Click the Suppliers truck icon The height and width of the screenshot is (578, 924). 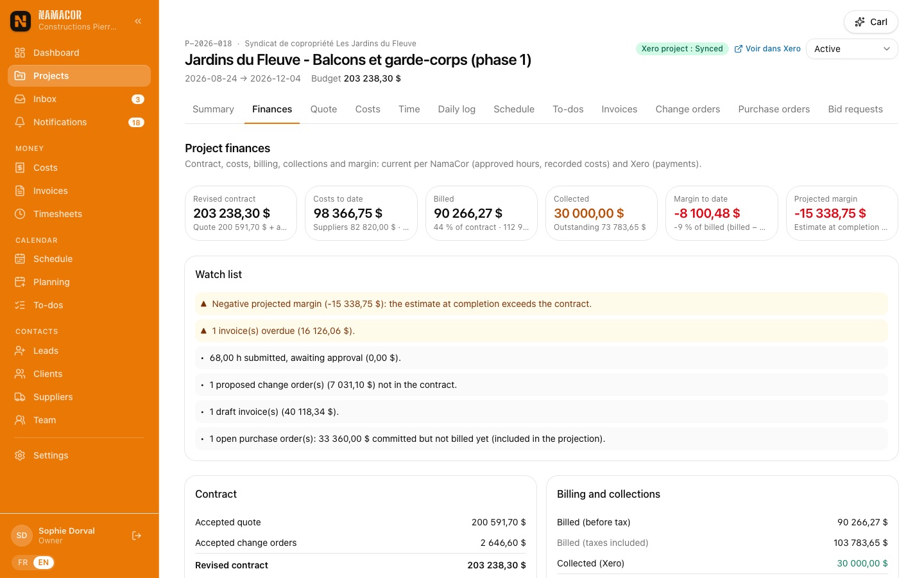tap(20, 397)
